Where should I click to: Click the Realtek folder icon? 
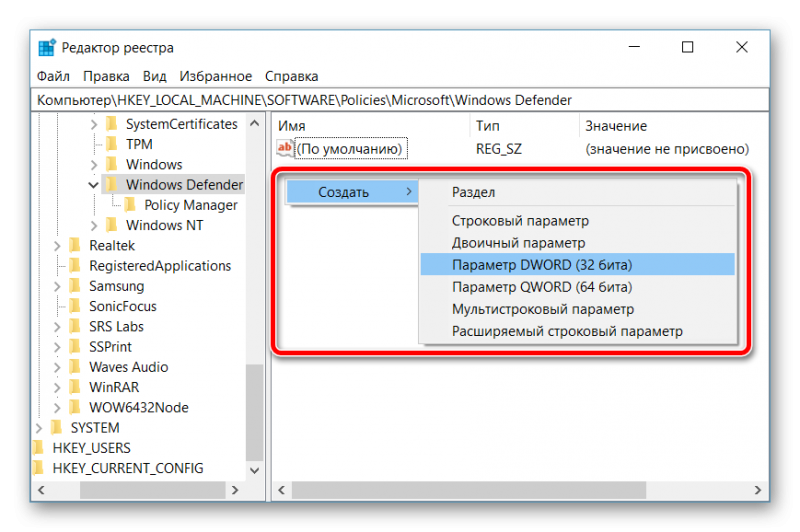pyautogui.click(x=75, y=245)
